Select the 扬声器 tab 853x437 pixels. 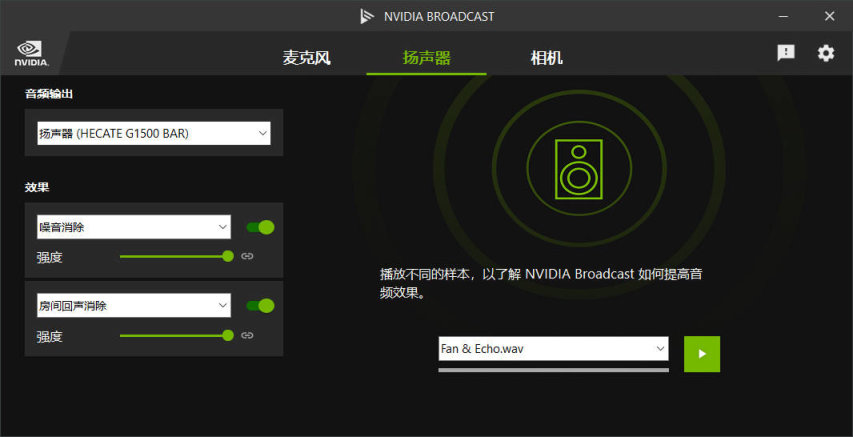click(x=426, y=58)
